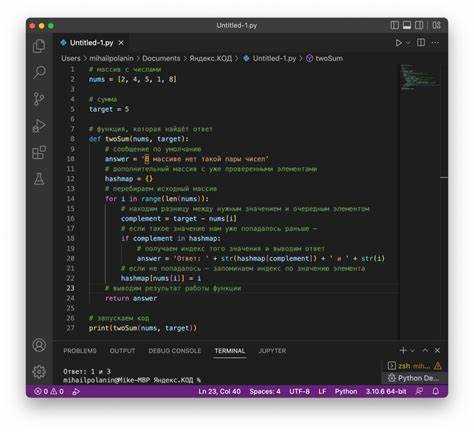Switch to the PROBLEMS panel tab

[x=80, y=351]
